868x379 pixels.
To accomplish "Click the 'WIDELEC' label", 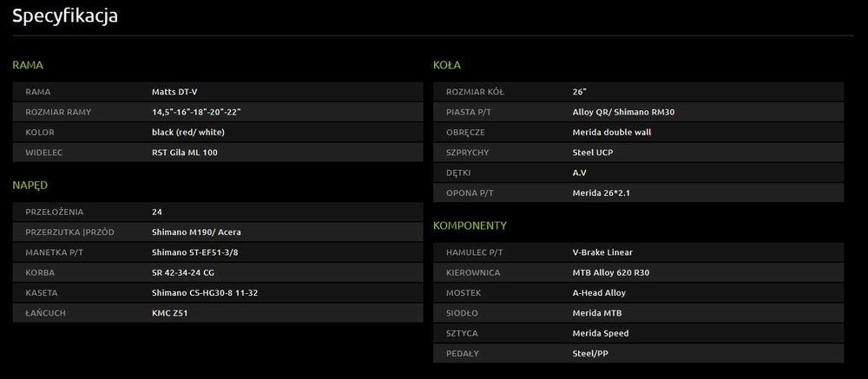I will click(x=44, y=153).
